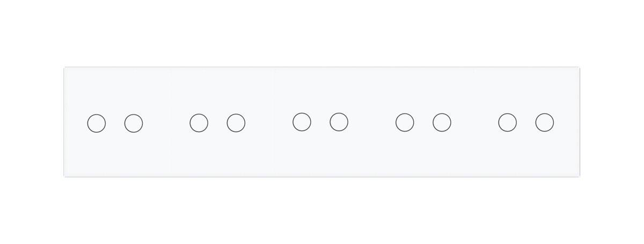Click gap between second and third circle pairs

point(269,123)
